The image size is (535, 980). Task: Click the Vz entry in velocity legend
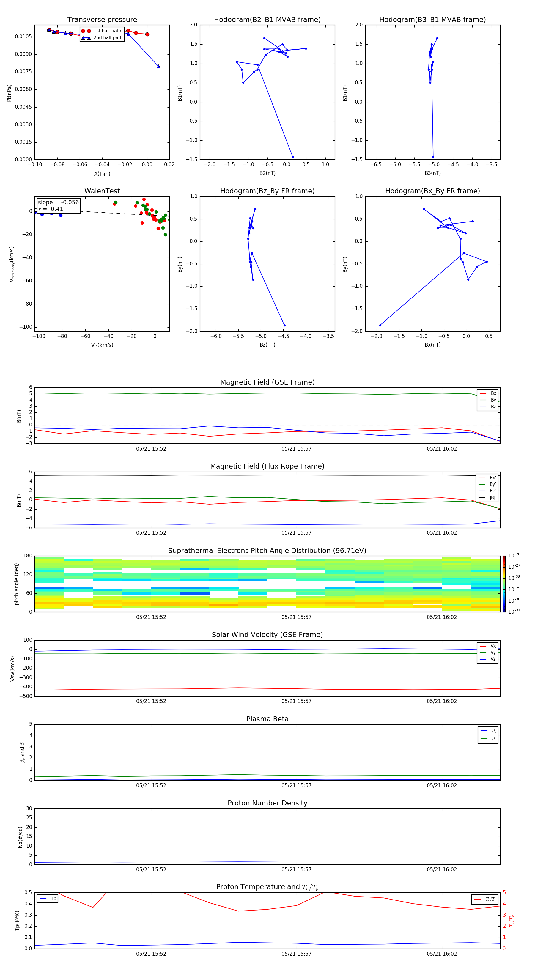pyautogui.click(x=488, y=659)
